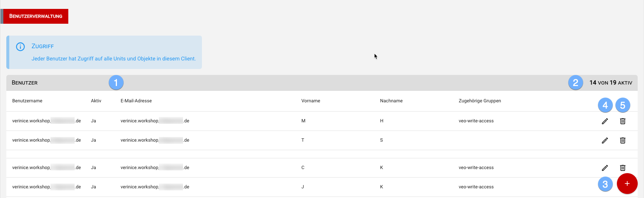Sort by the Nachname column header

click(x=391, y=101)
